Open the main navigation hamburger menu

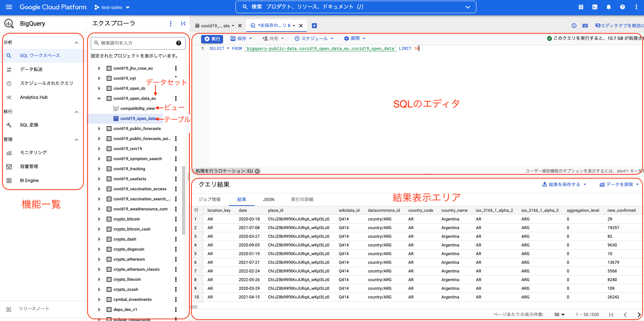tap(9, 7)
